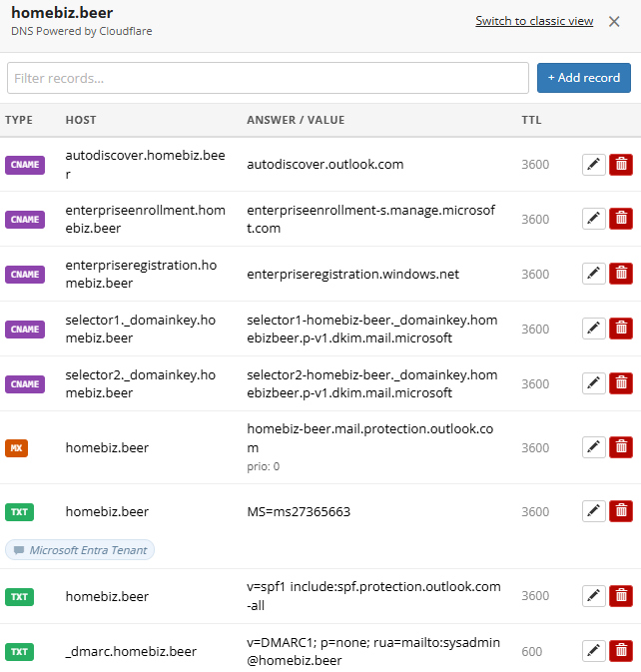Select the MS=ms27365663 value
The height and width of the screenshot is (672, 641).
click(x=299, y=511)
